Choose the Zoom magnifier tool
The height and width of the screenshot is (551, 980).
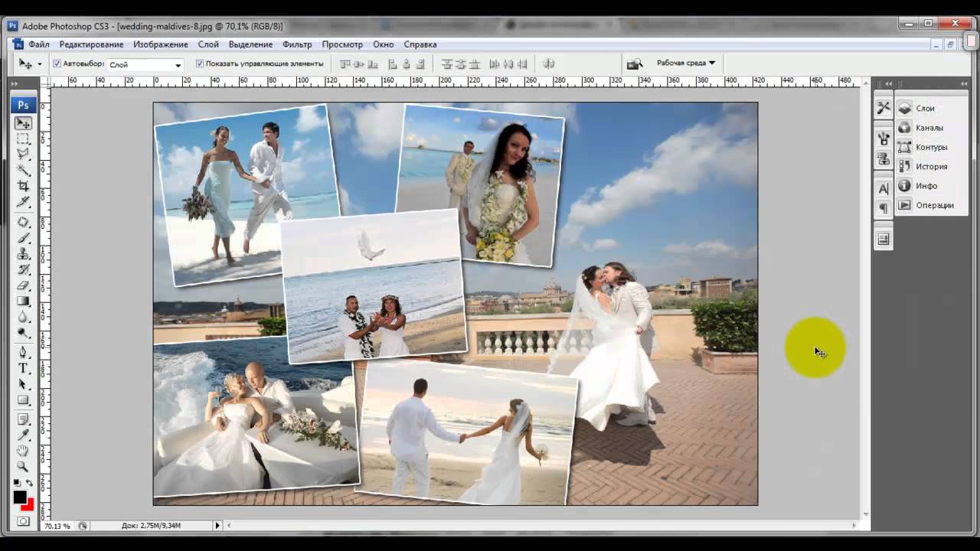[24, 467]
